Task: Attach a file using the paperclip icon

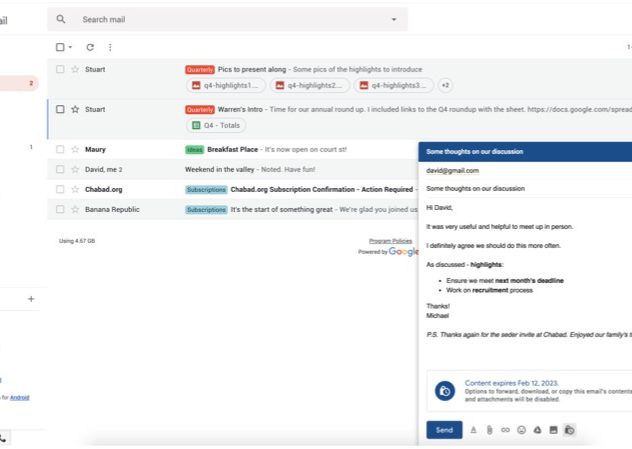Action: pyautogui.click(x=490, y=430)
